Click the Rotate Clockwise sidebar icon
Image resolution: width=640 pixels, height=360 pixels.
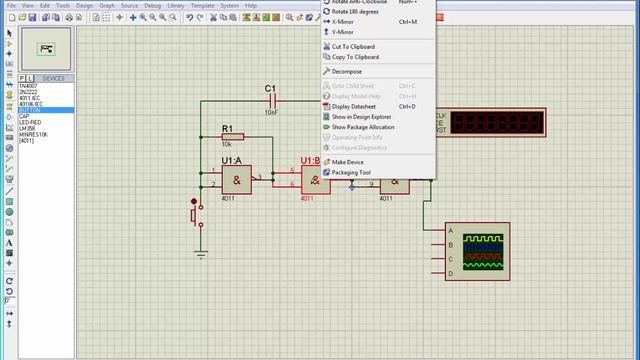click(x=9, y=281)
